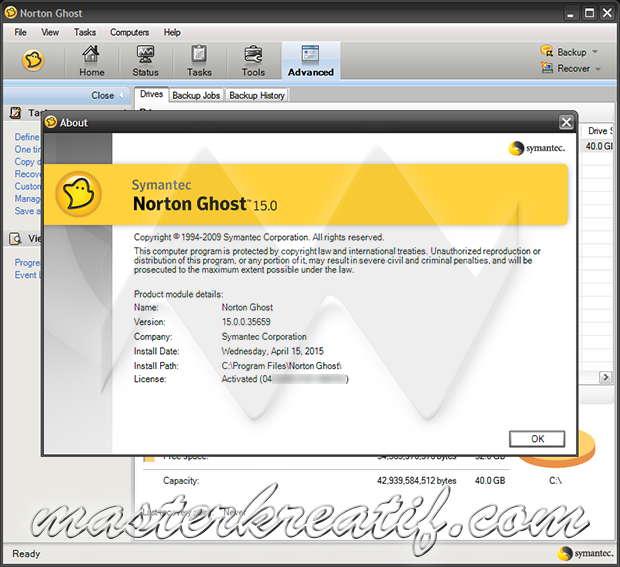Click the Recover link in side panel
620x567 pixels.
point(27,174)
